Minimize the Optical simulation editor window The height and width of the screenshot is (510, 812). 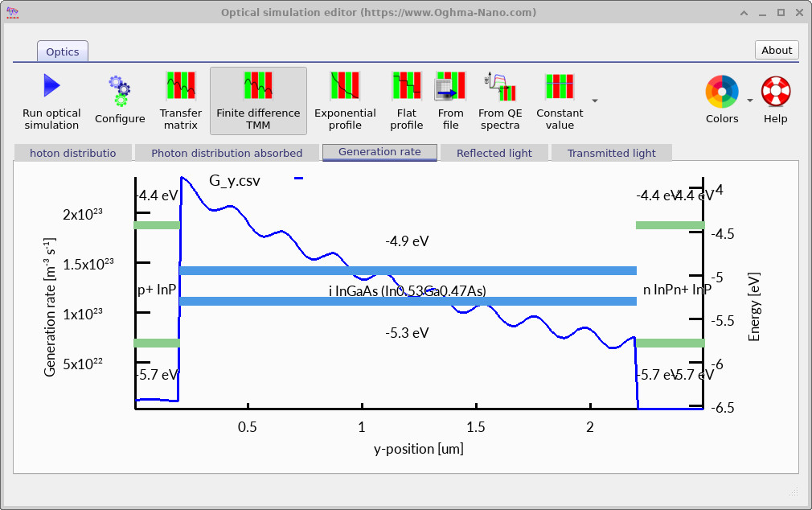tap(762, 13)
